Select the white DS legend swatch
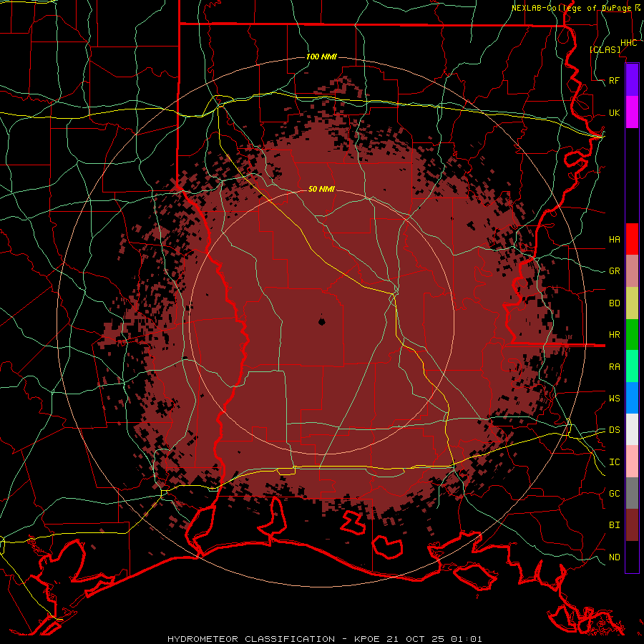644x644 pixels. (632, 429)
